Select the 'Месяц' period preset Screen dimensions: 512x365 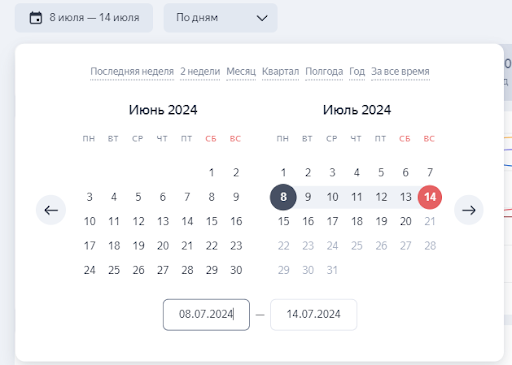pos(241,71)
